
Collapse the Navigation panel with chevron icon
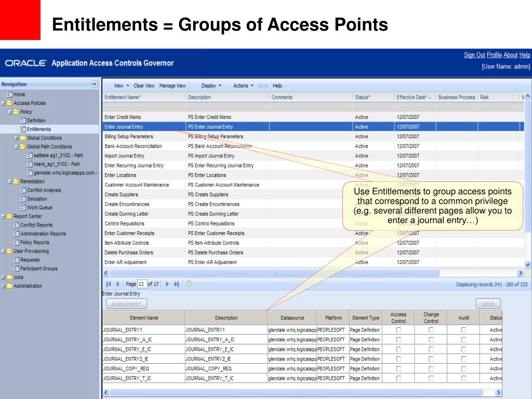(95, 84)
